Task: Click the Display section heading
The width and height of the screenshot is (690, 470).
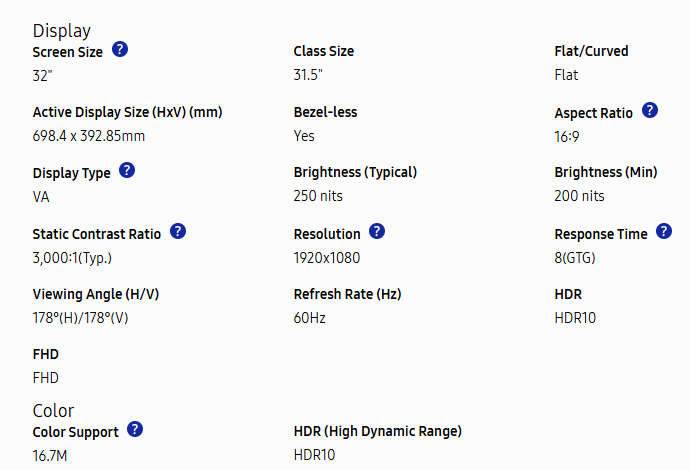Action: (62, 30)
